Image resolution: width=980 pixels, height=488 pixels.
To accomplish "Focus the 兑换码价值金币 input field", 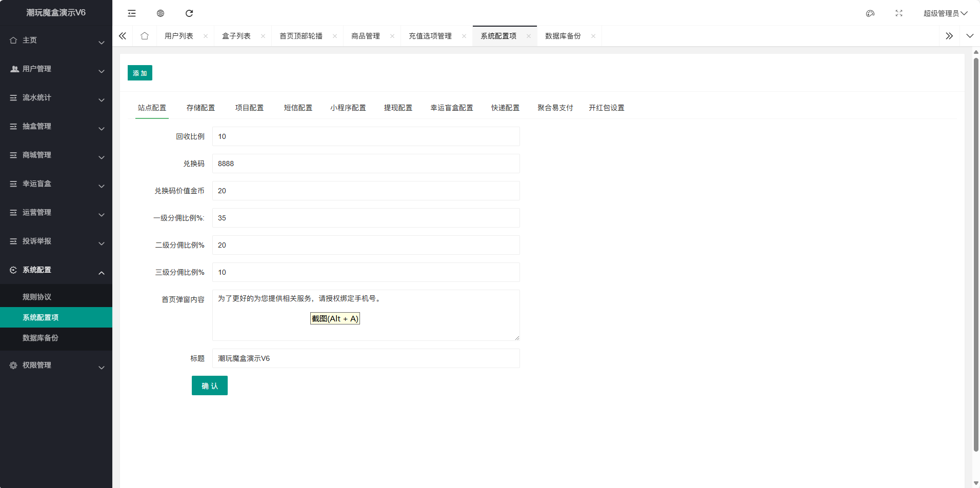I will click(366, 191).
